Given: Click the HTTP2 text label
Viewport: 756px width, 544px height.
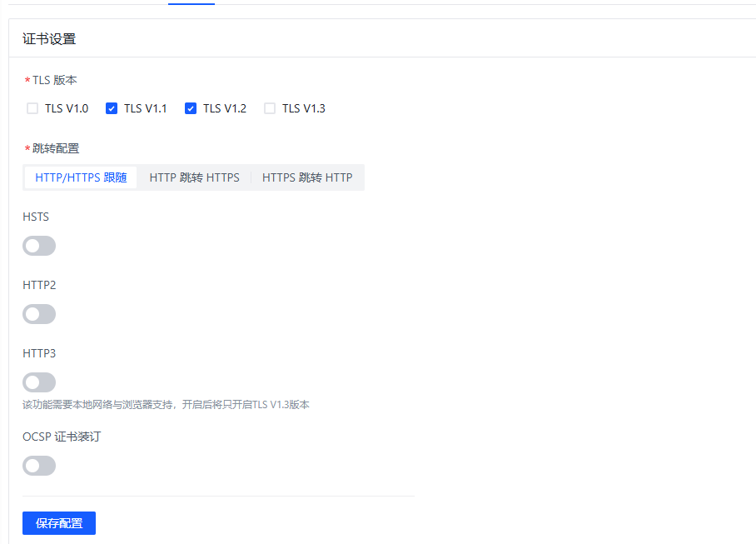Looking at the screenshot, I should (x=39, y=286).
